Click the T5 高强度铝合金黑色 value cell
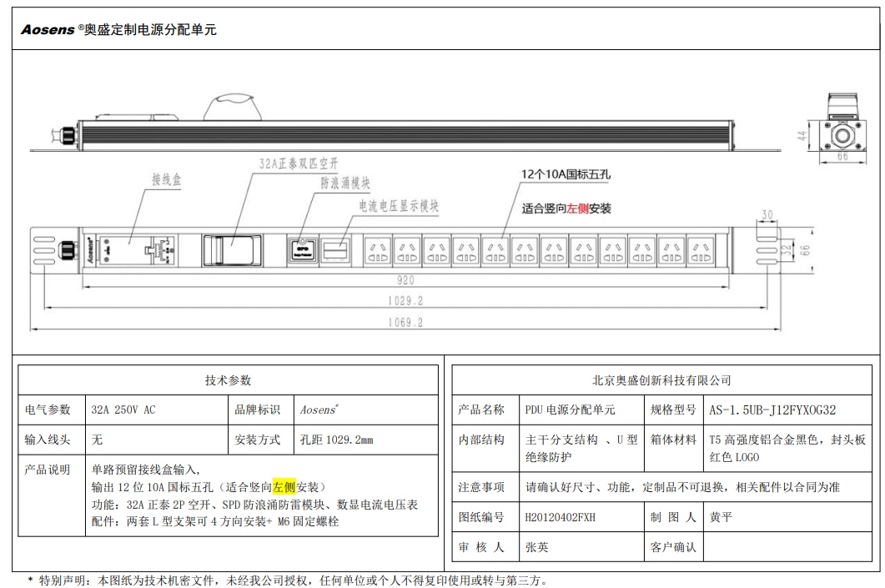The height and width of the screenshot is (588, 885). 787,448
